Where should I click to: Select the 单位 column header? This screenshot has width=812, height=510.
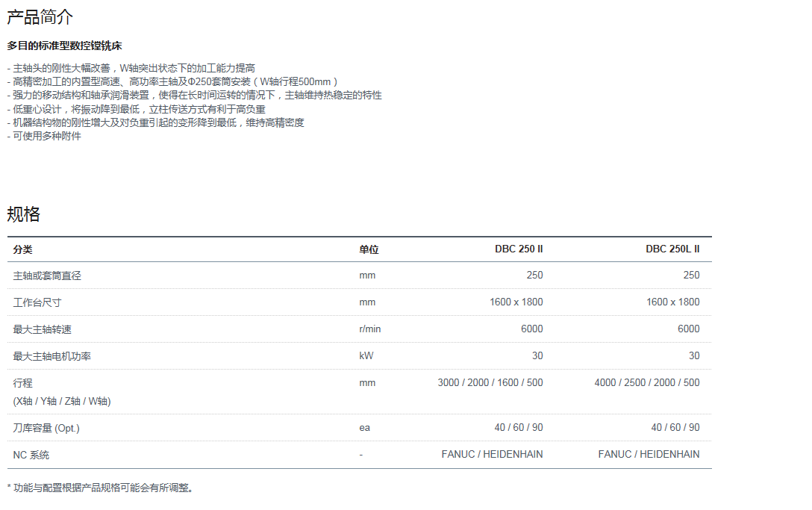pyautogui.click(x=369, y=249)
